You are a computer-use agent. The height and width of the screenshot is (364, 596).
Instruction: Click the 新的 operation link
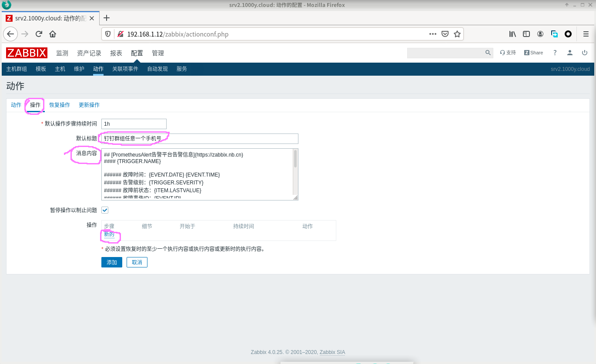[x=109, y=234]
